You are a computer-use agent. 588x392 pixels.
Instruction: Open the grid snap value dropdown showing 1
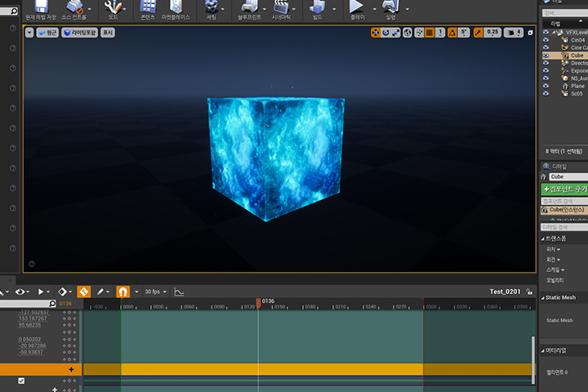[x=440, y=33]
